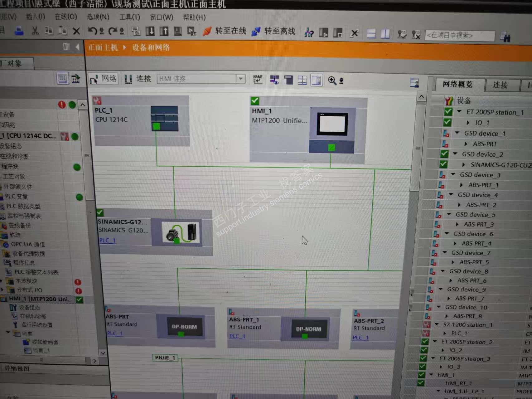Open the 工具(T) menu
Screen dimensions: 532x399
click(130, 17)
